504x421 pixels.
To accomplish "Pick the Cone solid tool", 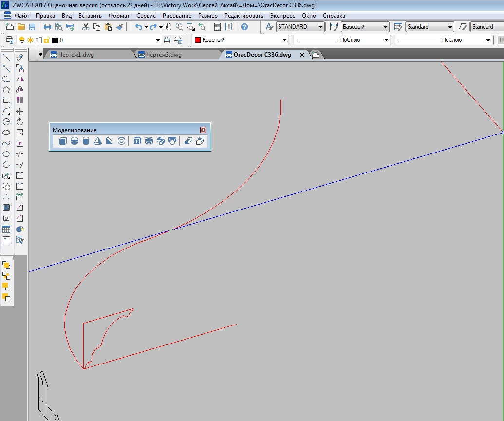I will point(98,141).
